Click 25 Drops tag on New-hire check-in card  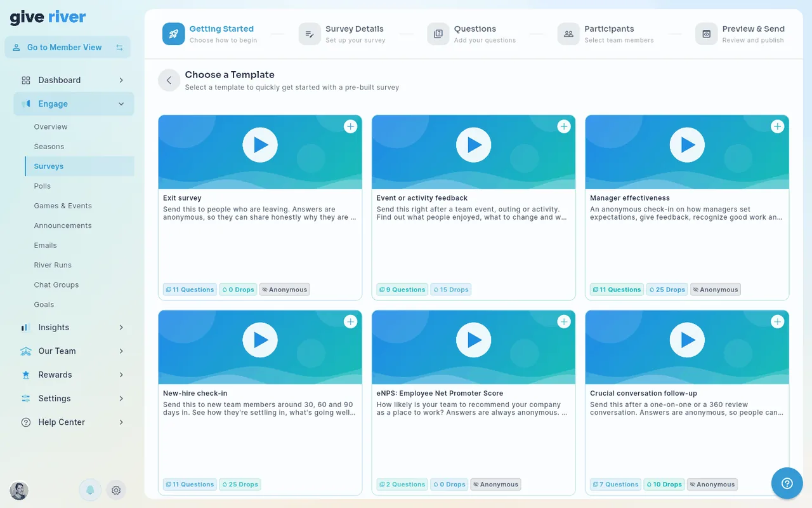[x=240, y=485]
